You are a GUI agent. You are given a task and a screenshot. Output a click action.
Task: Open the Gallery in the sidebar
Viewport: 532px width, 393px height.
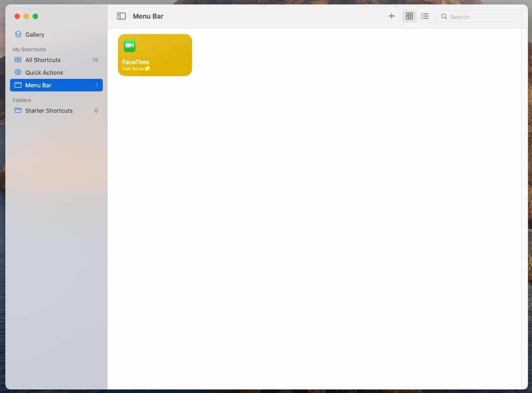[34, 35]
